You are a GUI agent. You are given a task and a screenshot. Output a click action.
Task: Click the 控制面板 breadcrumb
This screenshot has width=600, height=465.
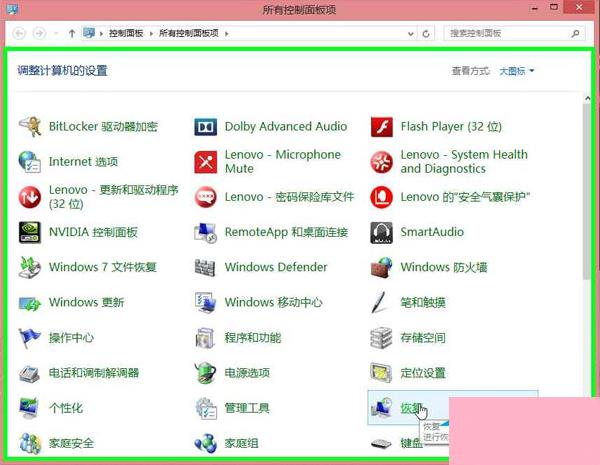[x=126, y=33]
